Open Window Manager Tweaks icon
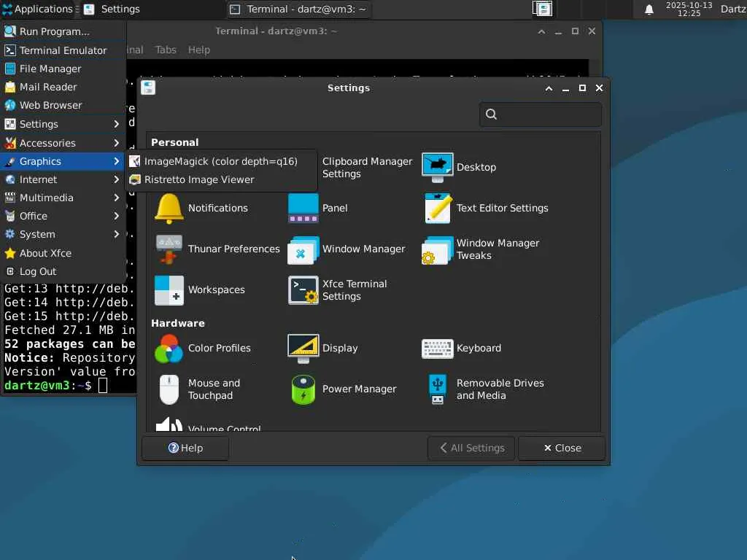This screenshot has height=560, width=747. [x=438, y=249]
